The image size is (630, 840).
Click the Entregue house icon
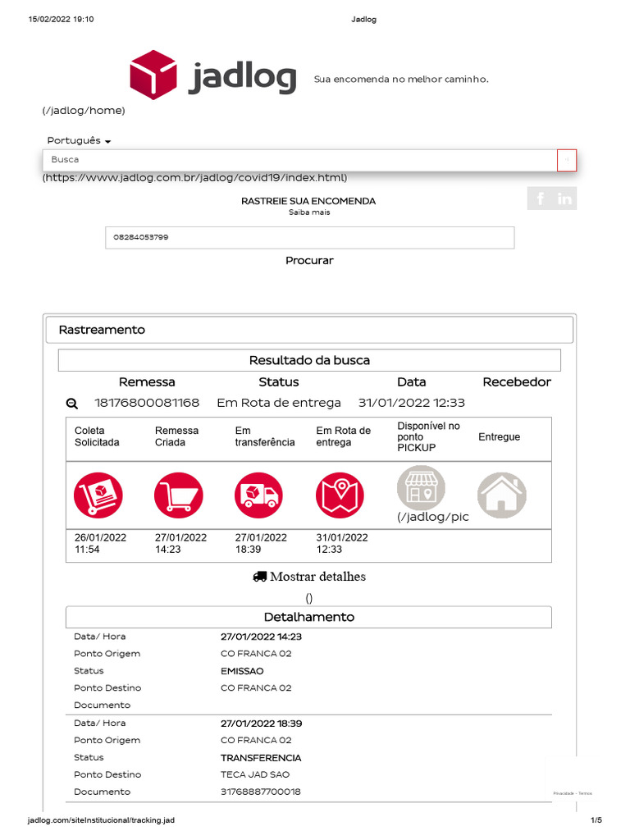(x=501, y=495)
